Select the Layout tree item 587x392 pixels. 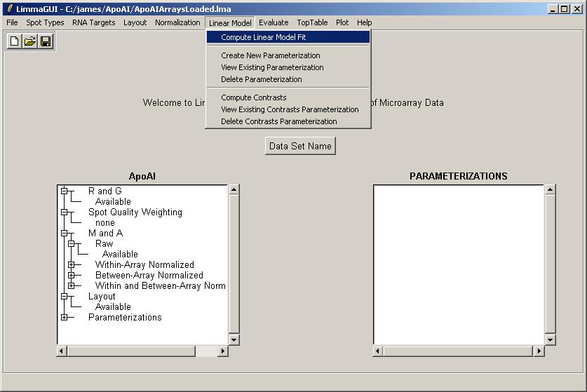pyautogui.click(x=102, y=297)
